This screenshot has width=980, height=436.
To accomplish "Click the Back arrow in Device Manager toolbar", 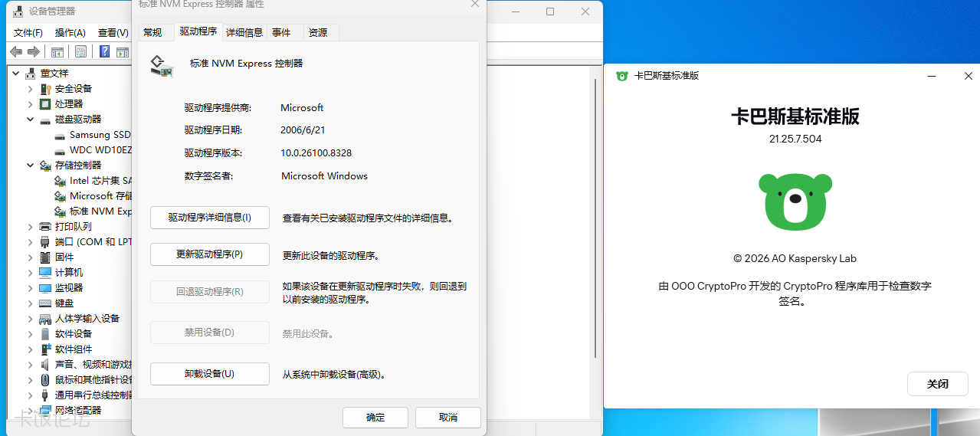I will tap(15, 51).
